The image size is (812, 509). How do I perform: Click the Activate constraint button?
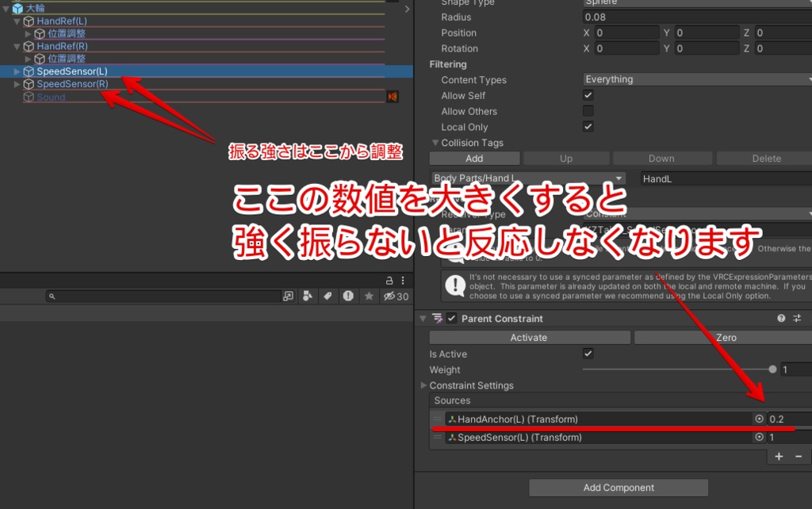530,338
